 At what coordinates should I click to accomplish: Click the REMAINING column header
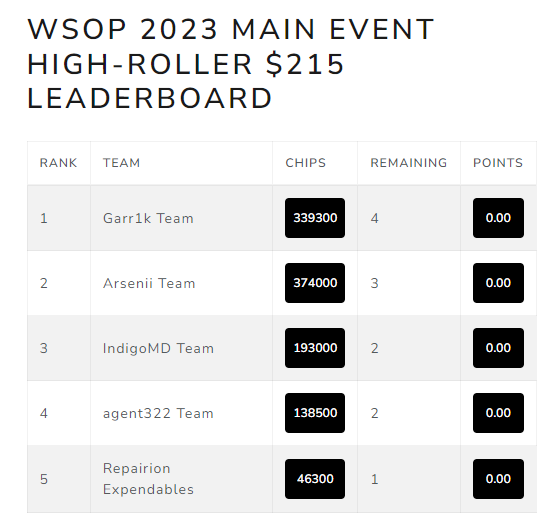[409, 163]
